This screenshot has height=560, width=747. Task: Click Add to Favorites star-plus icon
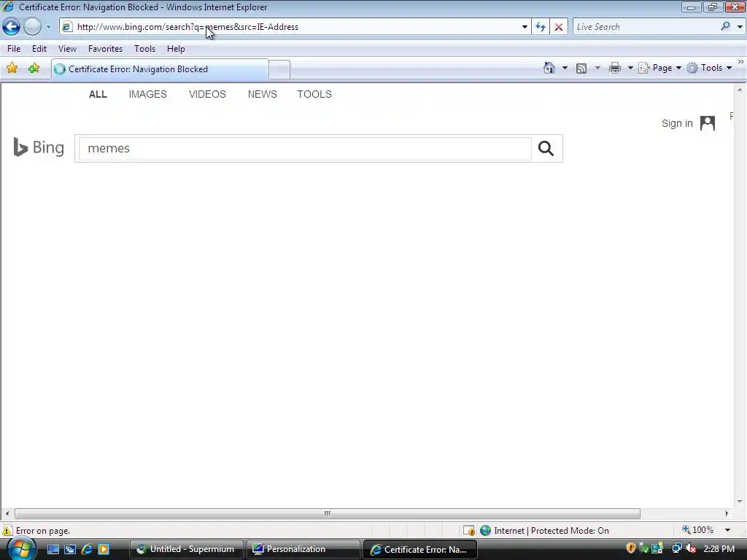click(x=34, y=69)
